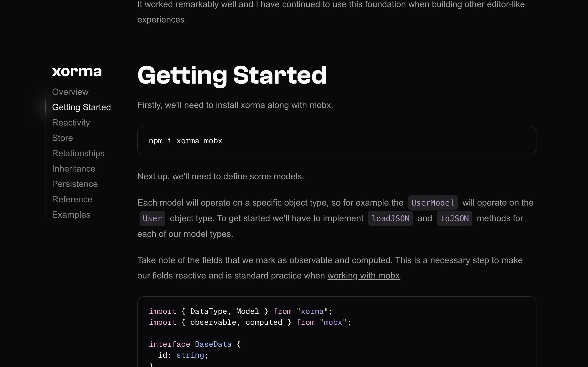Click the xorma logo in sidebar
This screenshot has height=367, width=588.
[x=77, y=72]
